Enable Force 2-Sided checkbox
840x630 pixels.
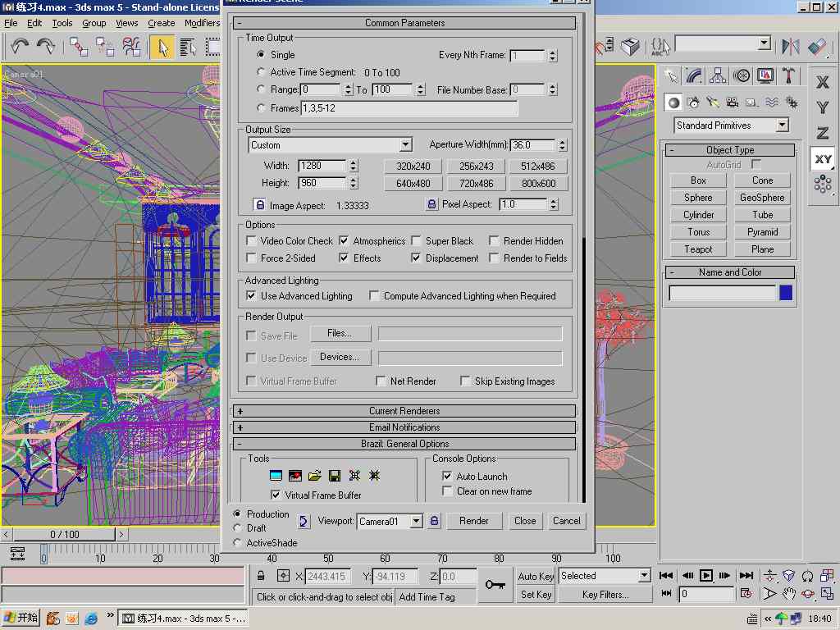coord(251,258)
